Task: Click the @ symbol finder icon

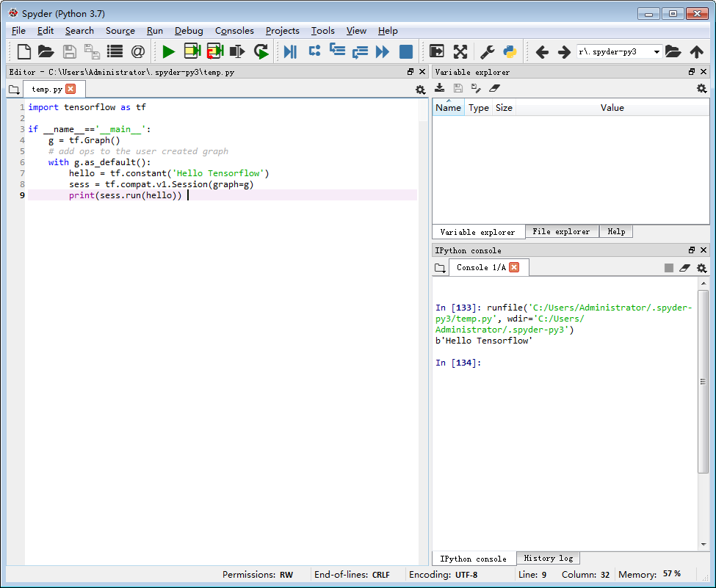Action: [x=137, y=51]
